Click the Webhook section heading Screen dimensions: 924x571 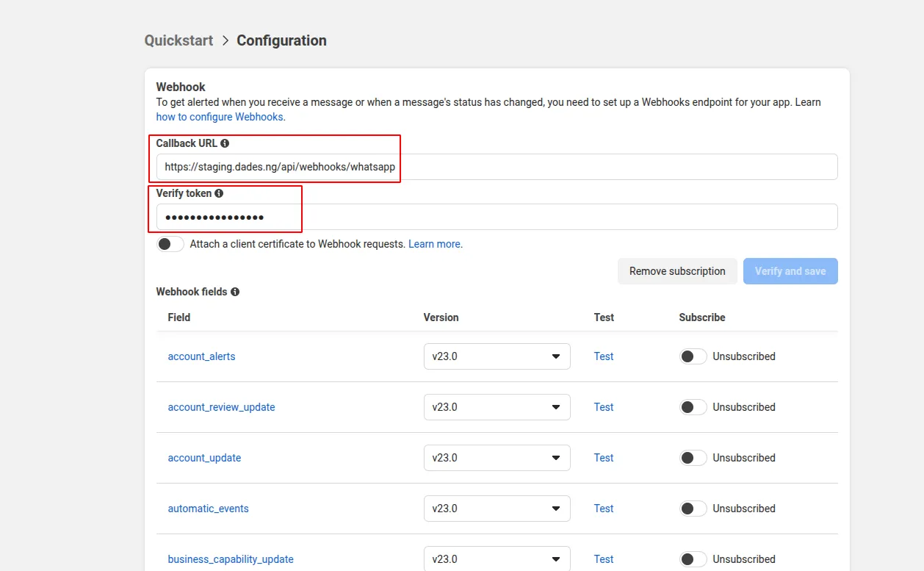point(181,87)
